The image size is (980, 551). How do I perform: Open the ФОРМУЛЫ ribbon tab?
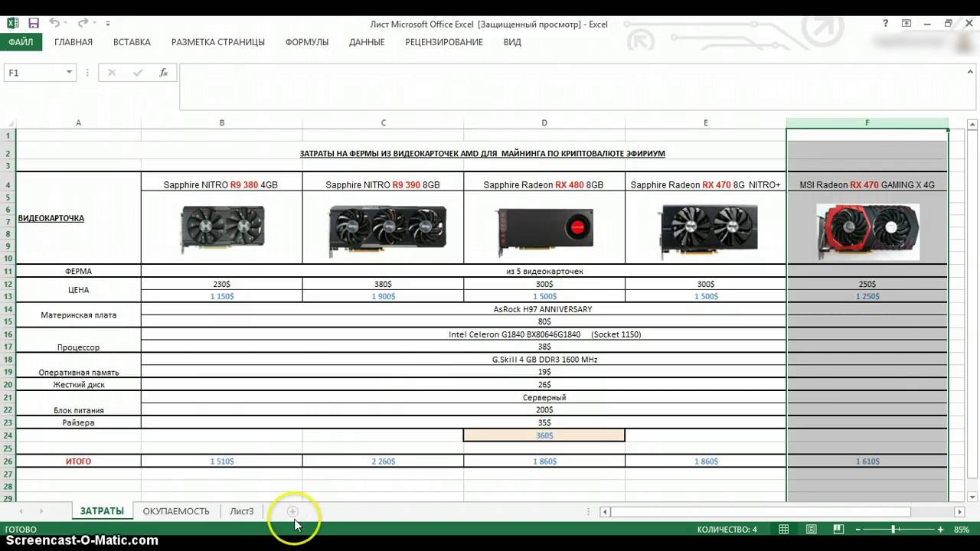click(x=307, y=42)
